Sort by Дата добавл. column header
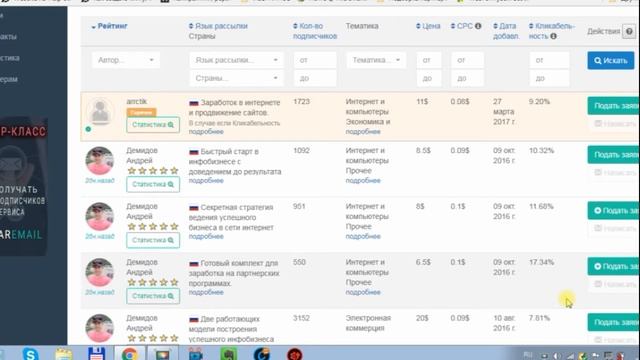The image size is (640, 360). coord(506,31)
